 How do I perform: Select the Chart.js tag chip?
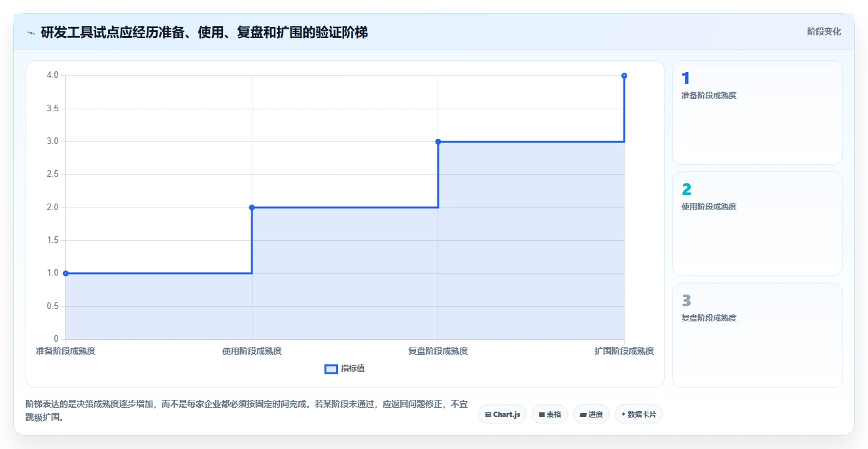click(502, 414)
